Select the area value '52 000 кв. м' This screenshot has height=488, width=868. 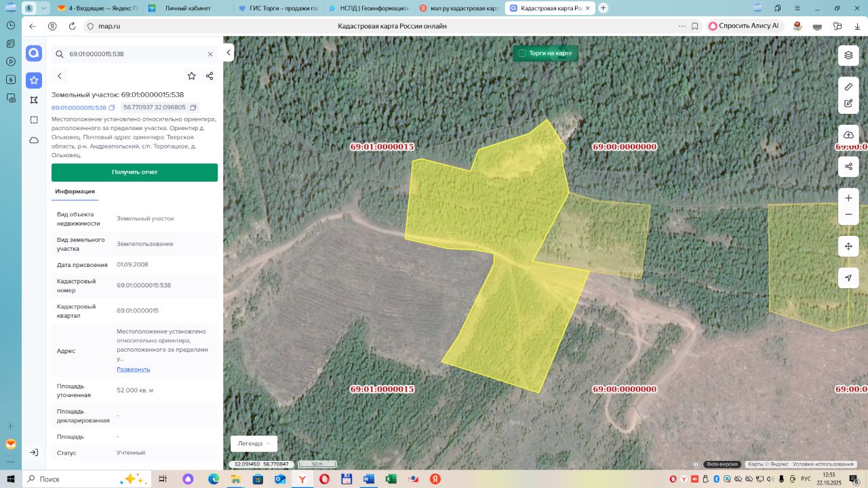click(x=135, y=390)
